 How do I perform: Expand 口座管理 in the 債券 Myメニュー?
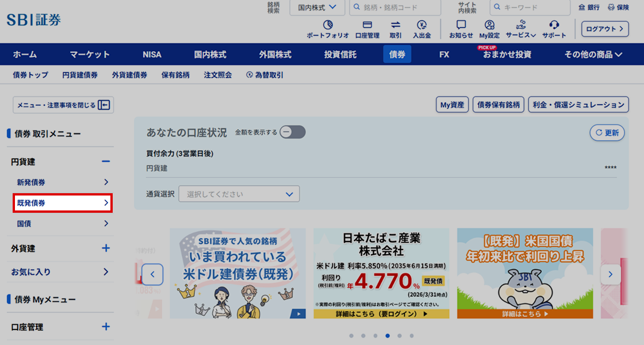106,327
